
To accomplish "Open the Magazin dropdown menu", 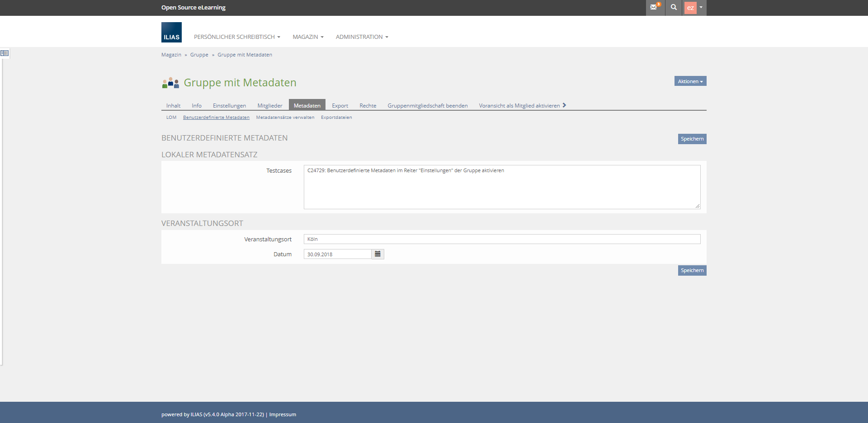I will click(308, 37).
